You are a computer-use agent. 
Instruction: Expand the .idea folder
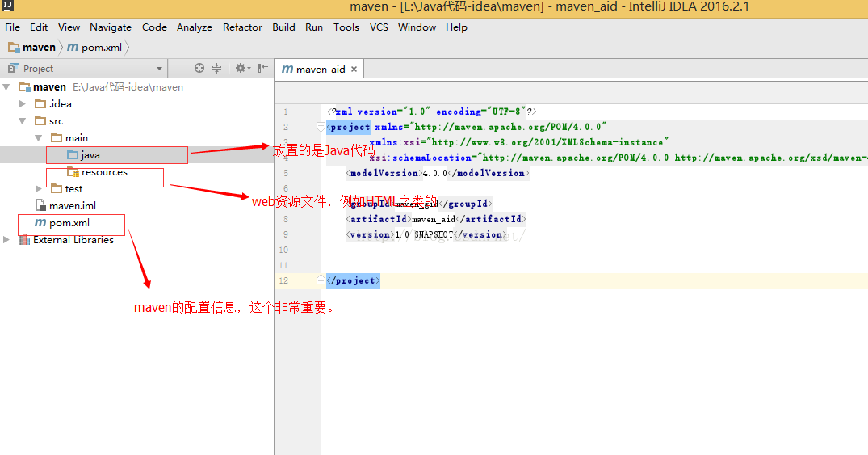pos(23,103)
